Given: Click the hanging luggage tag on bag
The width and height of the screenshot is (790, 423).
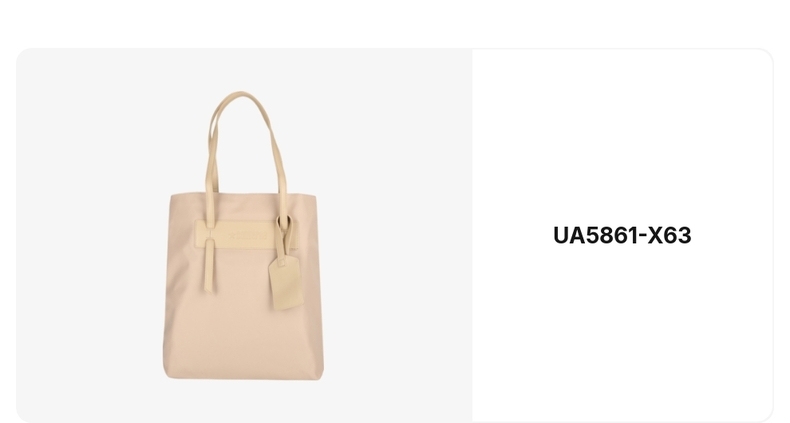Looking at the screenshot, I should click(286, 283).
